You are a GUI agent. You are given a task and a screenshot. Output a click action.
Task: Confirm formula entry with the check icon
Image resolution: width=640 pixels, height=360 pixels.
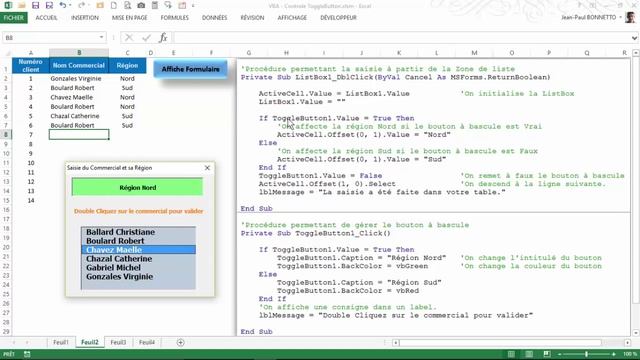[x=147, y=38]
